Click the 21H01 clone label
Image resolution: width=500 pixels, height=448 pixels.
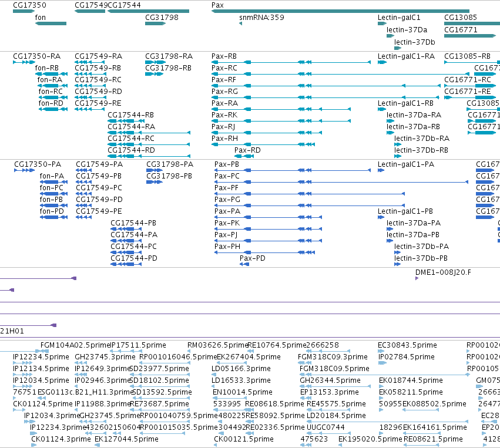12,331
